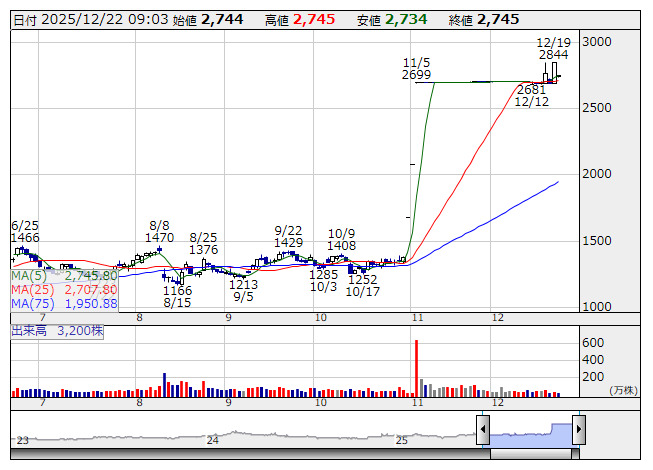This screenshot has height=470, width=653.
Task: Click the 12/19 2844 peak label
Action: pyautogui.click(x=553, y=49)
